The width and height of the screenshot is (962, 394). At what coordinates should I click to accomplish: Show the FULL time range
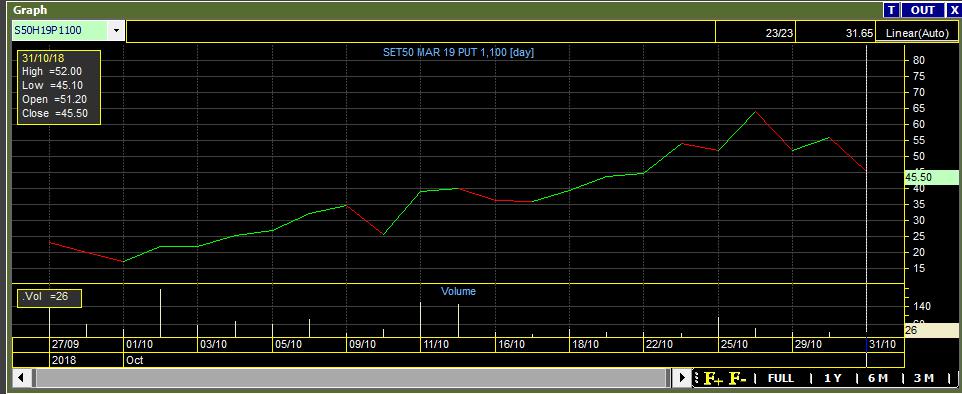[x=780, y=379]
